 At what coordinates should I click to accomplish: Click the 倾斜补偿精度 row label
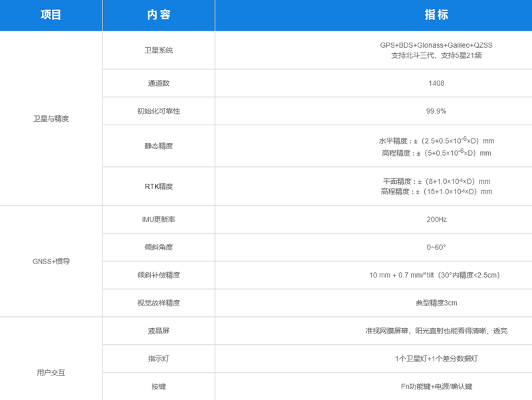159,275
